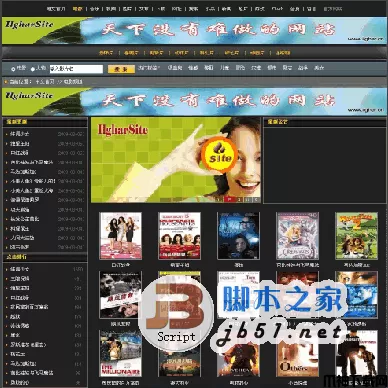Click the red highlighted slide number indicator
This screenshot has height=388, width=388.
click(229, 199)
